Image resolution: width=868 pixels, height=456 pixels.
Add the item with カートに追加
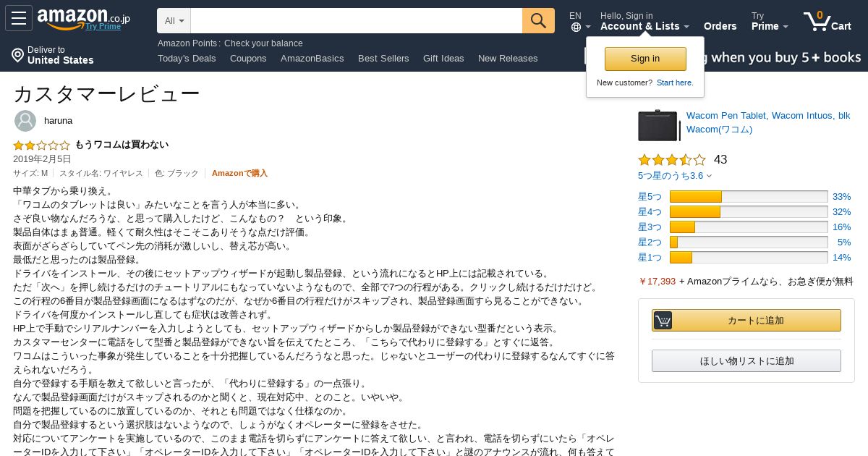[746, 321]
